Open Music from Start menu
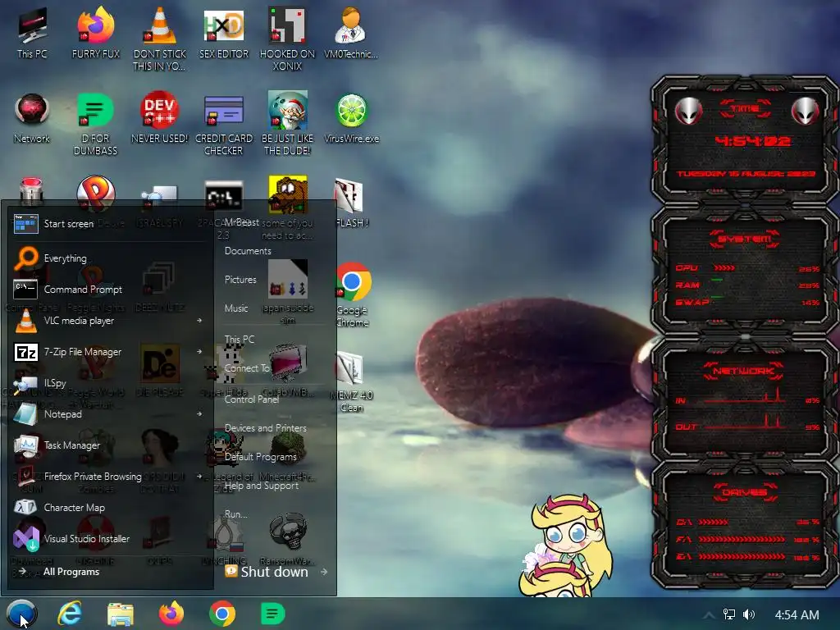This screenshot has width=840, height=630. [236, 308]
